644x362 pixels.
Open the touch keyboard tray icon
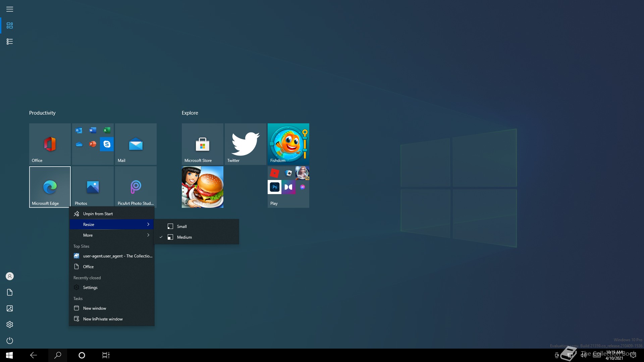coord(597,355)
